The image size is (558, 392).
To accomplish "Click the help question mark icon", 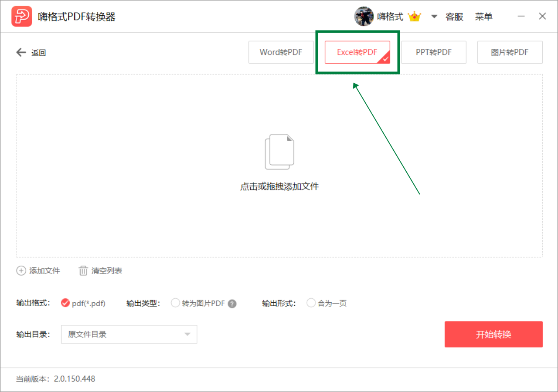I will pyautogui.click(x=232, y=304).
